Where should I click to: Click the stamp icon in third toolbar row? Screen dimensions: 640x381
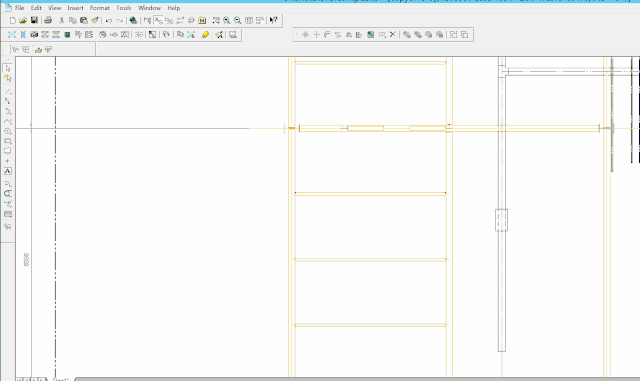pos(38,49)
